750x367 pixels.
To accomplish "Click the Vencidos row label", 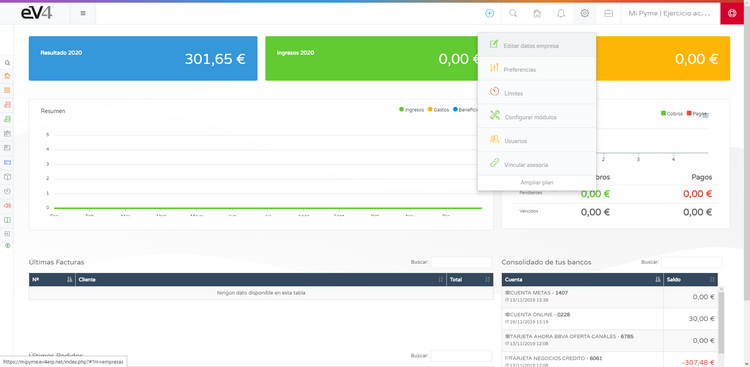I will [x=529, y=211].
